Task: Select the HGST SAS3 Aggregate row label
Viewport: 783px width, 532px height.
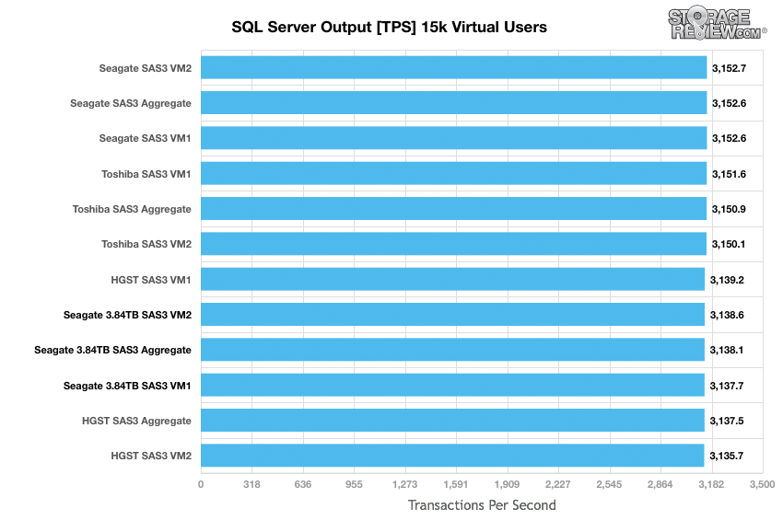Action: click(137, 421)
